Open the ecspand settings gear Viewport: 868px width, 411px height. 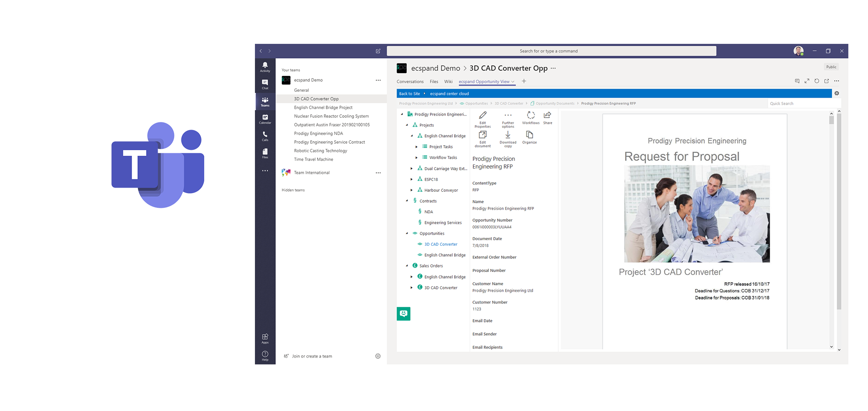coord(837,93)
